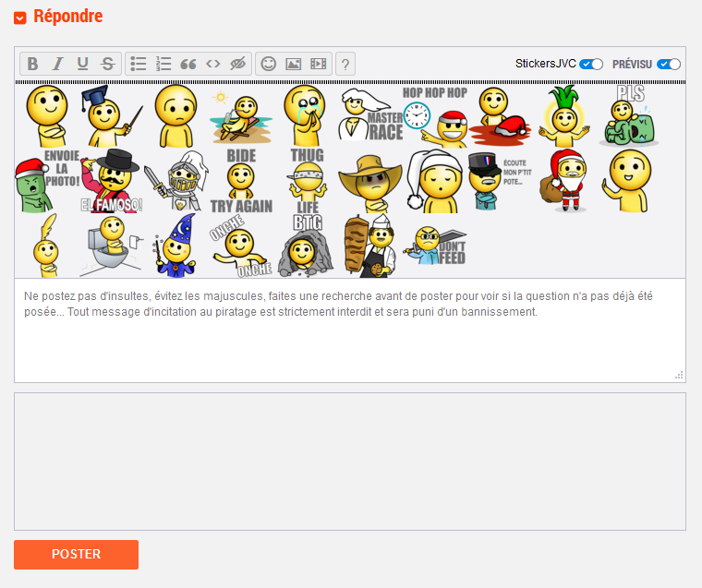The image size is (702, 588).
Task: Click the POSTER button
Action: pos(76,555)
